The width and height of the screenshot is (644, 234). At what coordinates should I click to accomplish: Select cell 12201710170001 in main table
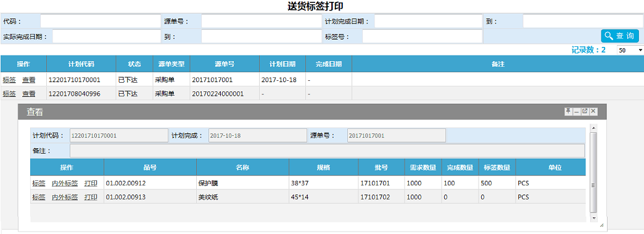(x=81, y=80)
